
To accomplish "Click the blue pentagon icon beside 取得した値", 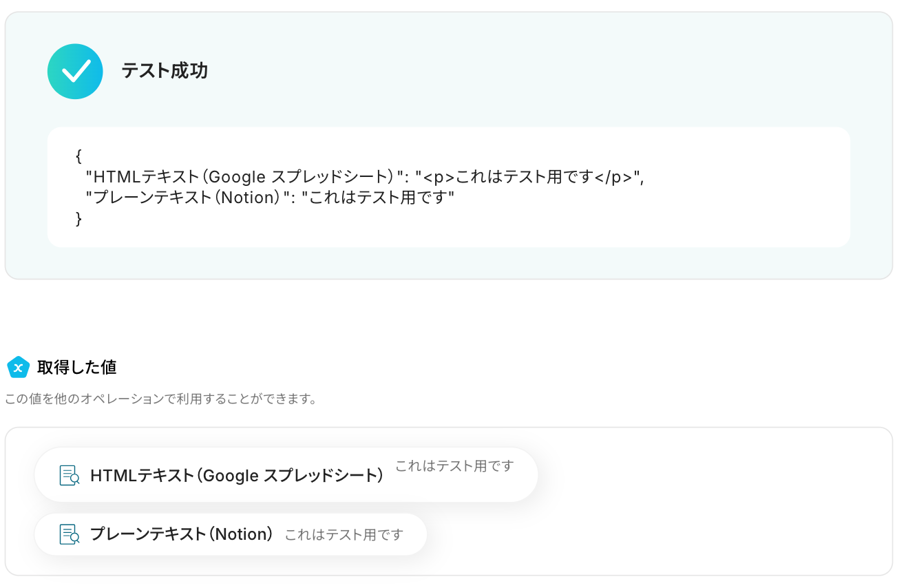I will pyautogui.click(x=18, y=368).
